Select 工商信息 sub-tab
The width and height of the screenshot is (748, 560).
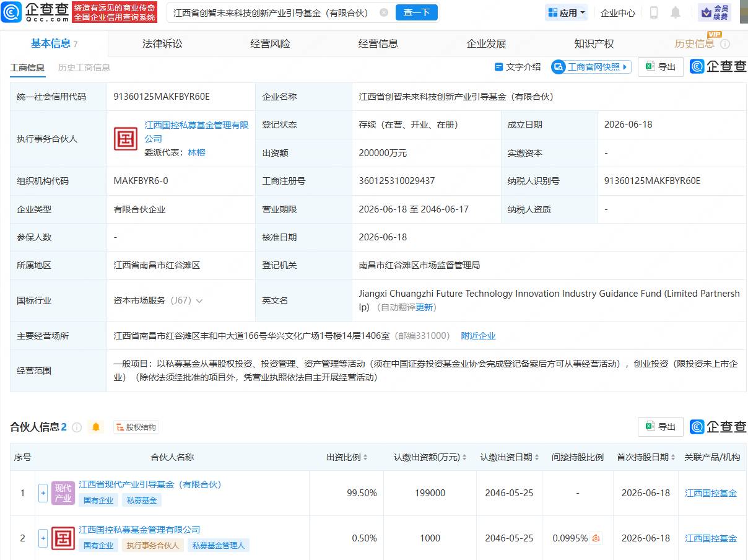tap(27, 68)
